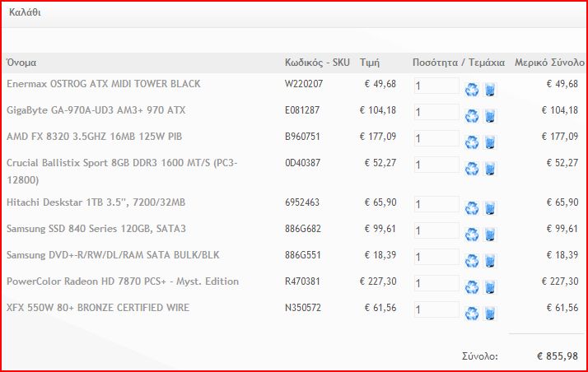Open Enermax OSTROG ATX MIDI TOWER BLACK link
The width and height of the screenshot is (588, 372).
(x=104, y=84)
